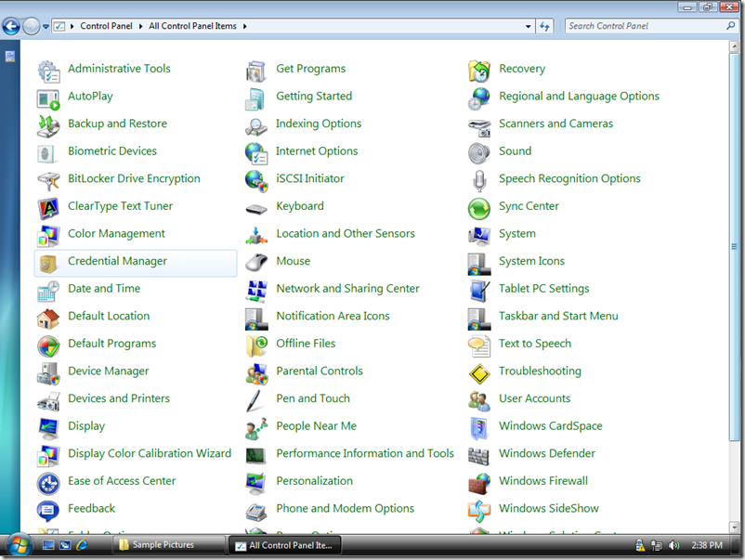745x560 pixels.
Task: Switch to Sample Pictures taskbar window
Action: tap(168, 545)
